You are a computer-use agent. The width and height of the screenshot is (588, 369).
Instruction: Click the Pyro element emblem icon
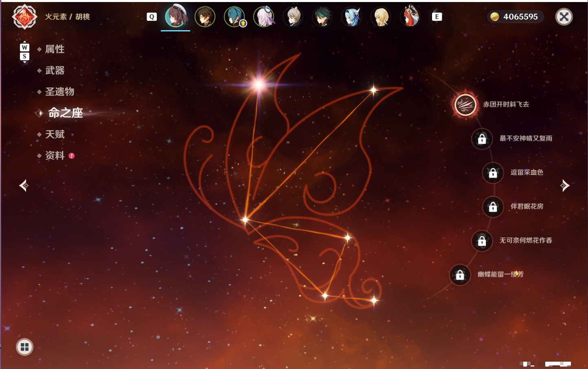tap(24, 17)
